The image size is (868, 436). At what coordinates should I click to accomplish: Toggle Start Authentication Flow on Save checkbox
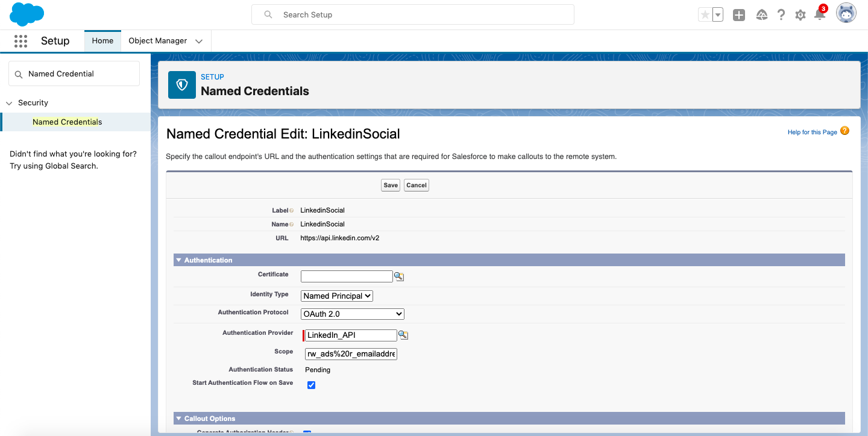coord(312,385)
